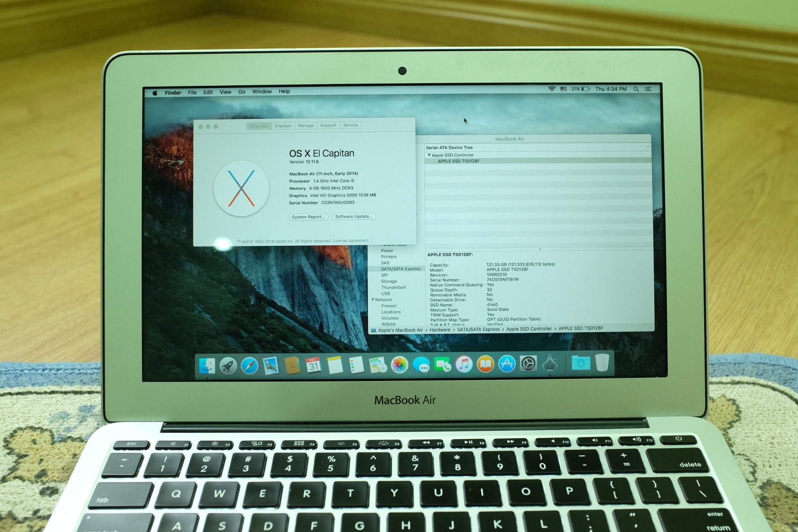Open Safari from the dock

pos(249,366)
